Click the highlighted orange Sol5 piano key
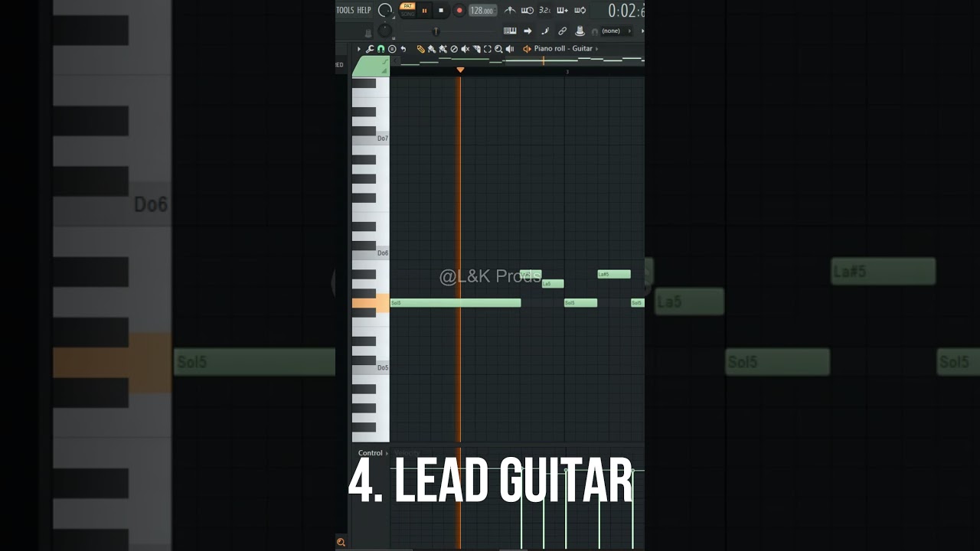 [x=371, y=303]
